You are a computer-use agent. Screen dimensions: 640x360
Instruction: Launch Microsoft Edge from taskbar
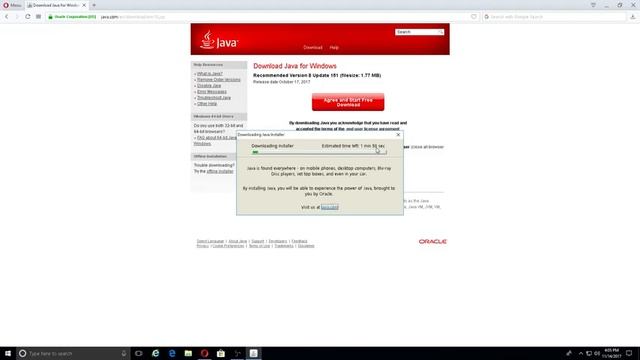[x=172, y=353]
